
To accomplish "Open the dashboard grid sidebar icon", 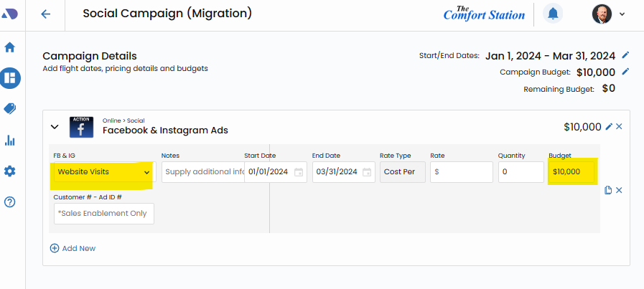I will (10, 78).
